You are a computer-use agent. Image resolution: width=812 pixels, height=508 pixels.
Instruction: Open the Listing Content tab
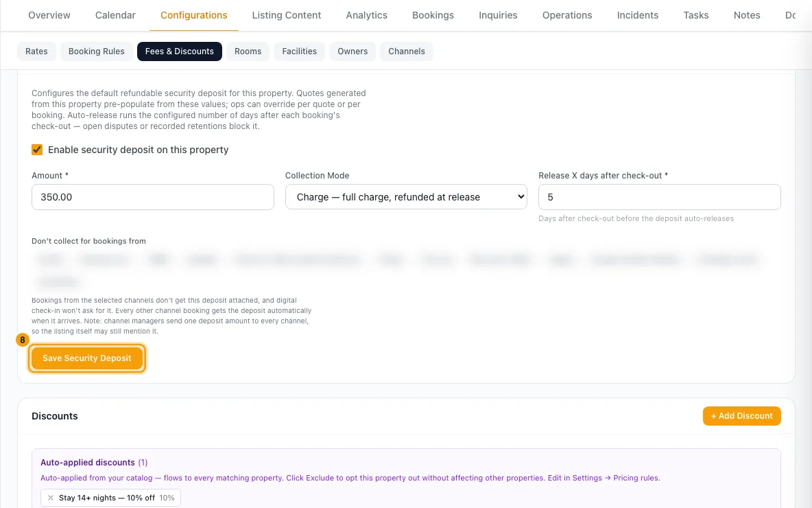287,15
